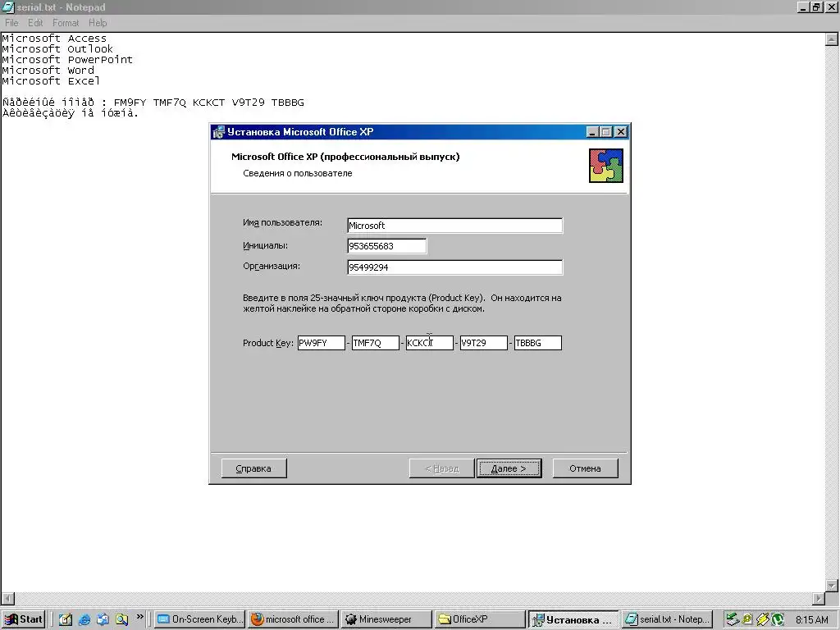Click serial key FM9FY in Notepad text
Viewport: 840px width, 630px height.
coord(130,103)
